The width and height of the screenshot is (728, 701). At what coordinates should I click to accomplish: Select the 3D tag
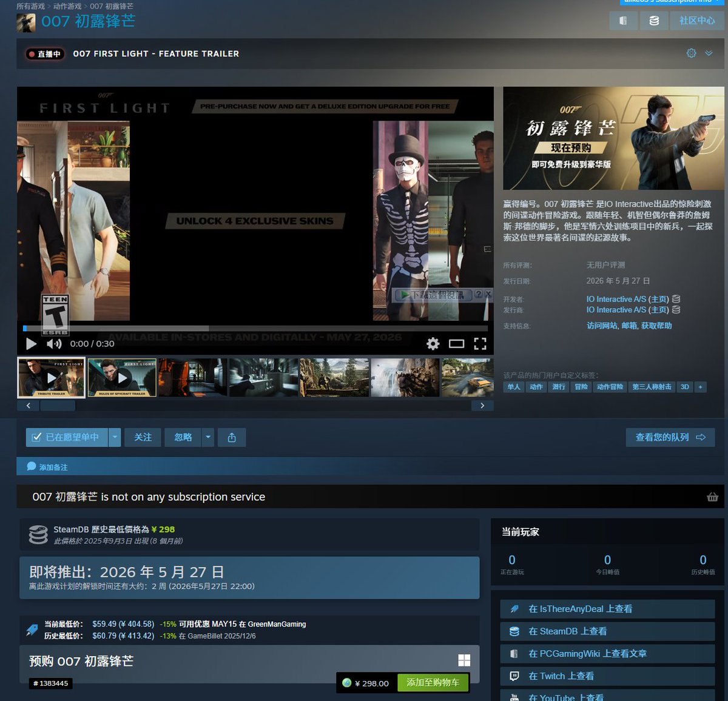tap(685, 387)
